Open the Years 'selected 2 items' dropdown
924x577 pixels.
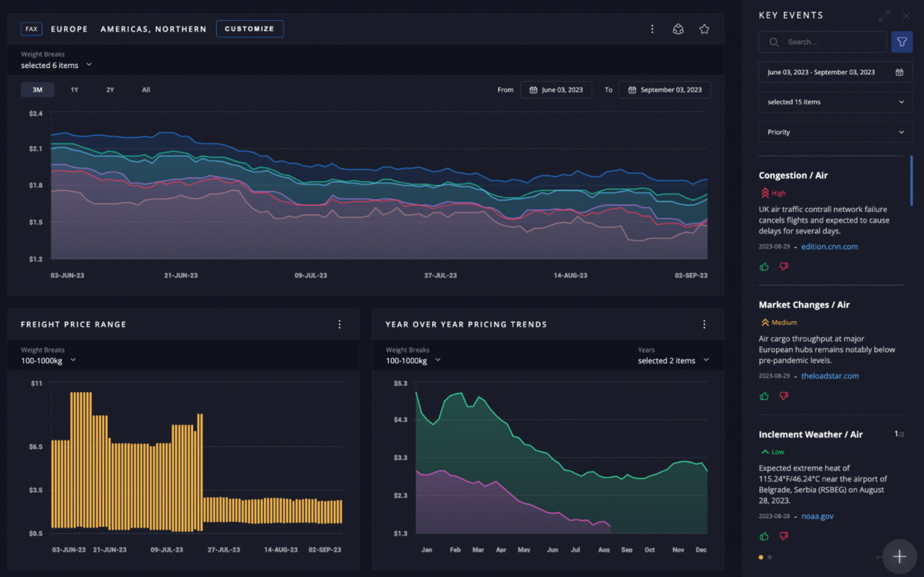(x=673, y=361)
